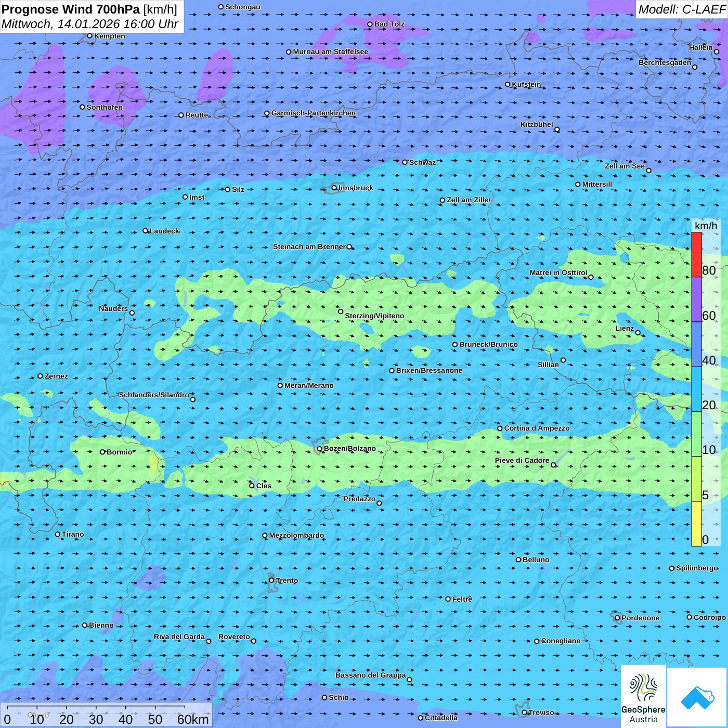The width and height of the screenshot is (728, 728).
Task: Click the Kufstein city label
Action: (526, 84)
